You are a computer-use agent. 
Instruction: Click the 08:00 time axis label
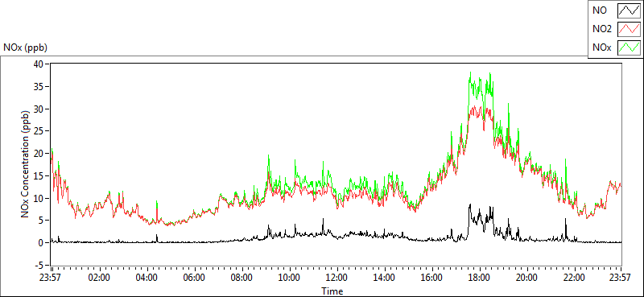pyautogui.click(x=242, y=278)
